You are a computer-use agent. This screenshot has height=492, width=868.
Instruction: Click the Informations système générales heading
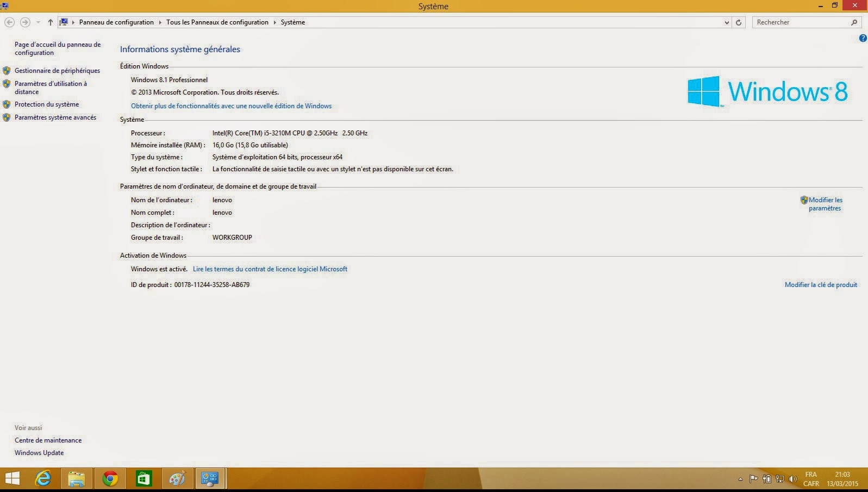[x=180, y=49]
